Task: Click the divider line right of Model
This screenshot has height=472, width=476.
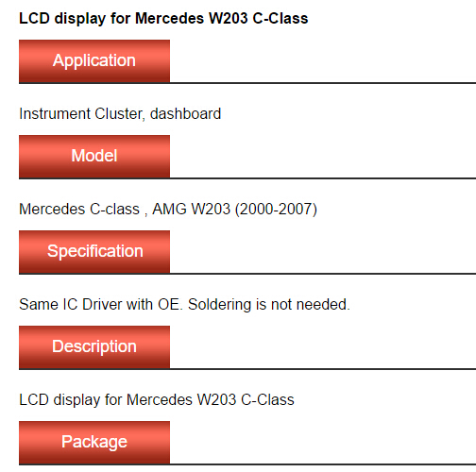Action: tap(323, 178)
